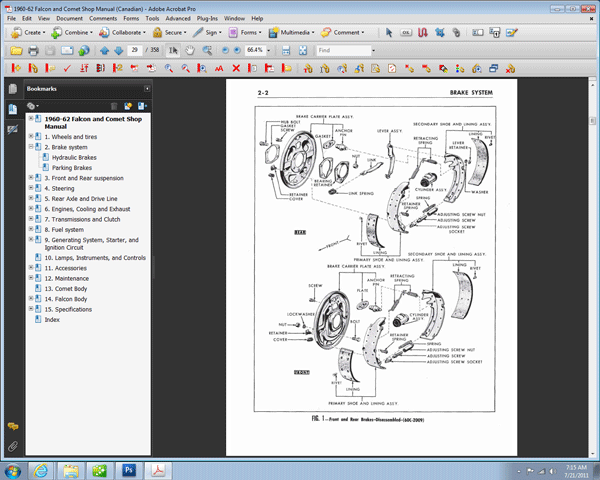Viewport: 600px width, 480px height.
Task: Click the OK button tool icon
Action: pos(406,33)
